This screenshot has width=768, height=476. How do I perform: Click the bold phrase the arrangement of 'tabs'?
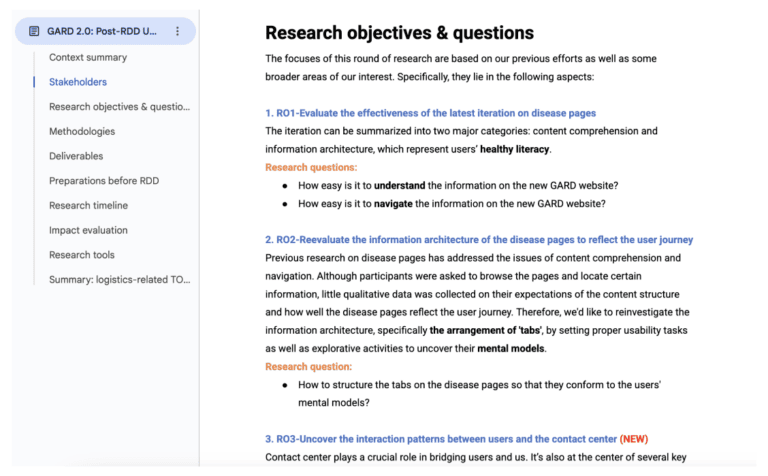[x=485, y=331]
